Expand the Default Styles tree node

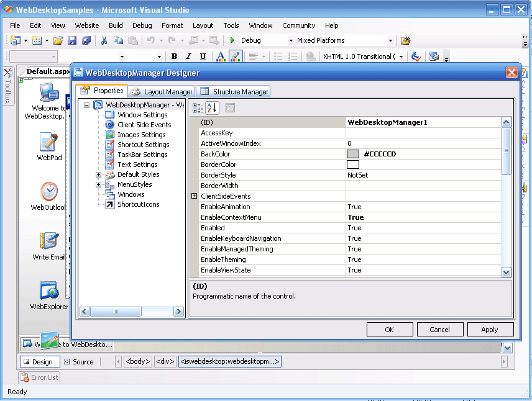tap(98, 174)
